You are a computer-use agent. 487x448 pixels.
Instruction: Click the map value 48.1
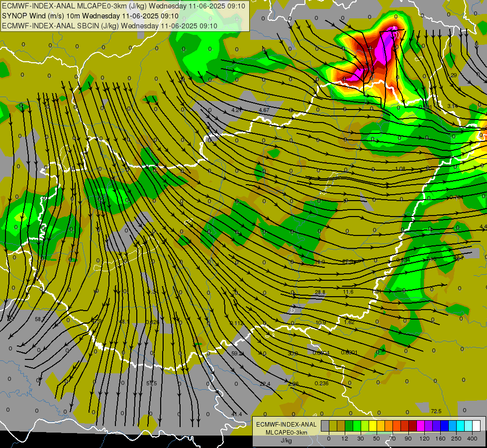(x=124, y=322)
